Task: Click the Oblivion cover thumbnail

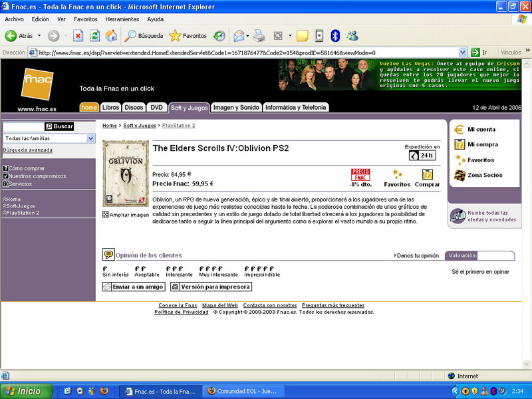Action: (x=125, y=174)
